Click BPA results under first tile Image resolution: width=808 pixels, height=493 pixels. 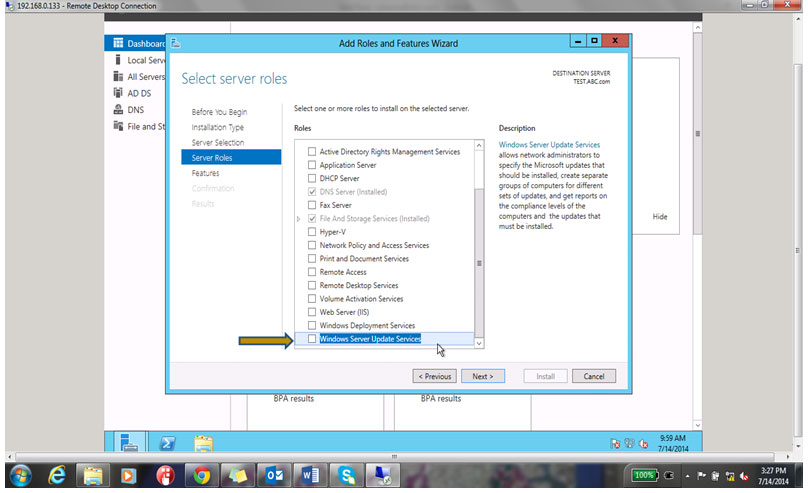tap(294, 398)
